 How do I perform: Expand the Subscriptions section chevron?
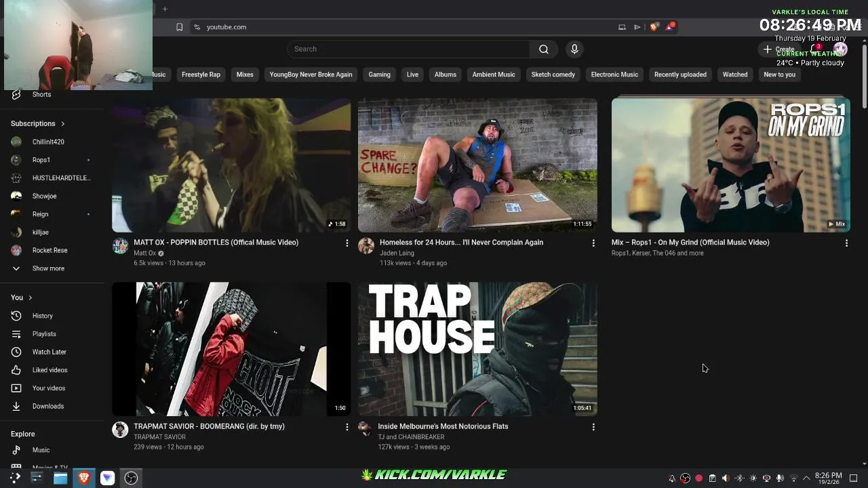(62, 124)
